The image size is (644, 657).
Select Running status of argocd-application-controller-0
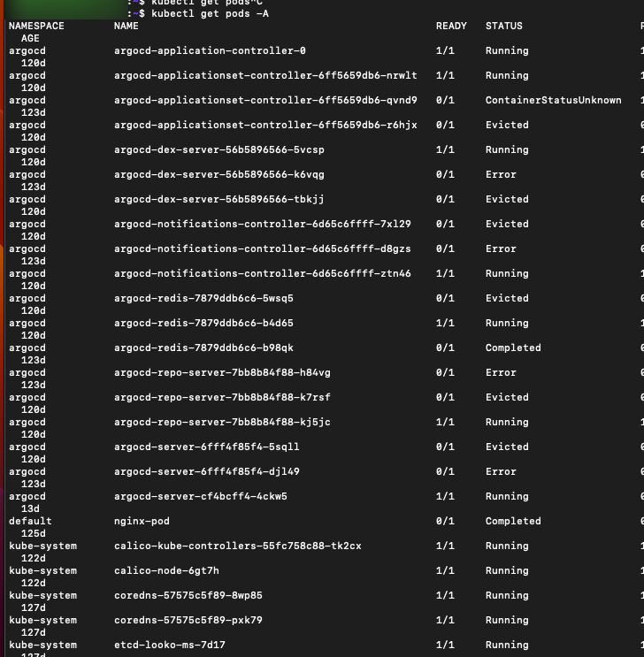coord(507,50)
